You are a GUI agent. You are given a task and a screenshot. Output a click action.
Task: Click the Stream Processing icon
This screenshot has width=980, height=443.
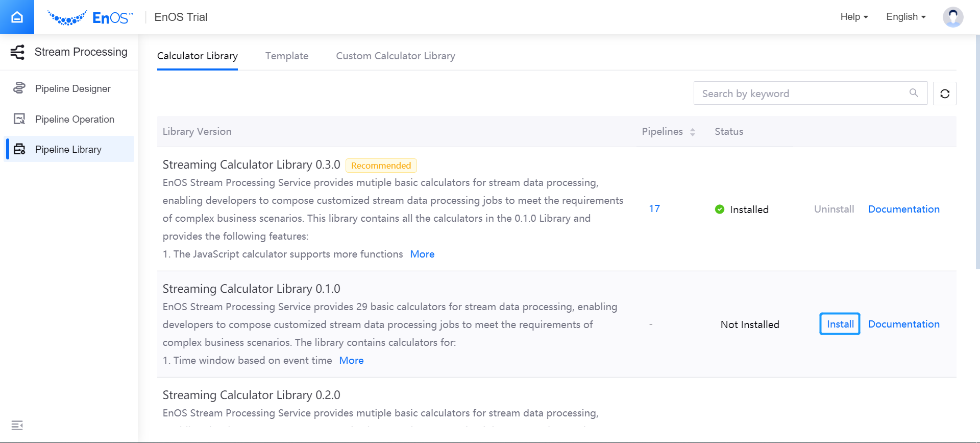point(17,52)
